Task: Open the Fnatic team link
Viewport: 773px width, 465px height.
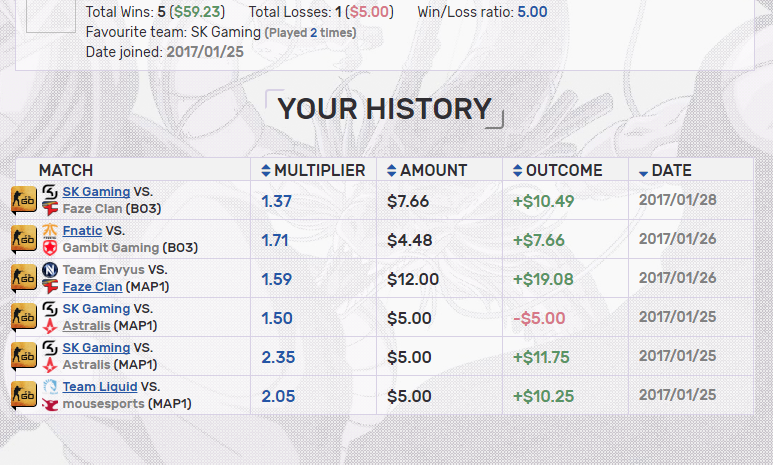Action: (x=82, y=231)
